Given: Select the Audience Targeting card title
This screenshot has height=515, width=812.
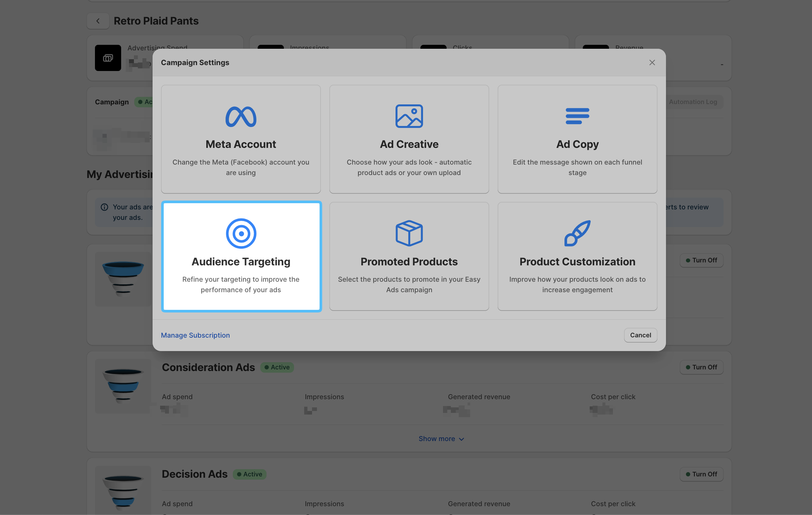Looking at the screenshot, I should (x=241, y=262).
